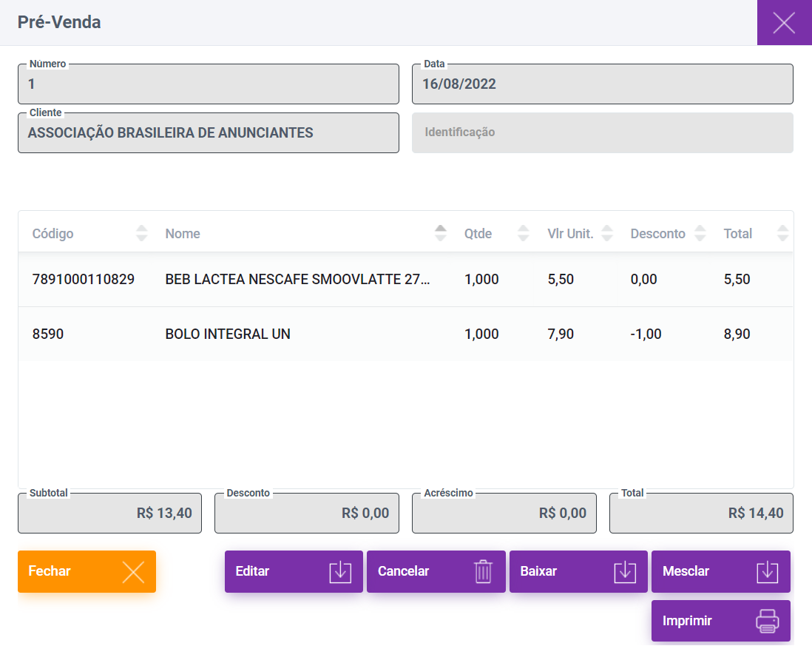Screen dimensions: 812x663
Task: Click the printer icon on Imprimir button
Action: pos(768,621)
